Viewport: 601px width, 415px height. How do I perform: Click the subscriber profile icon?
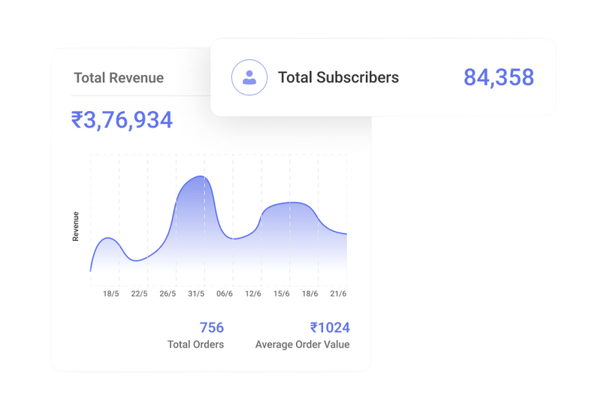(x=249, y=77)
